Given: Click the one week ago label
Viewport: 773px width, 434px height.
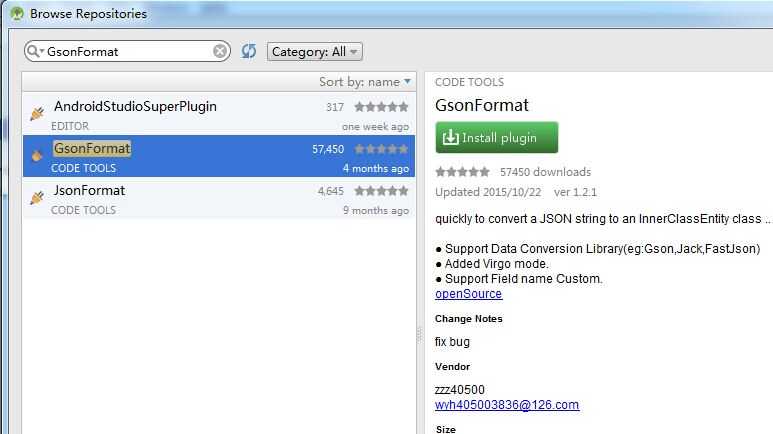Looking at the screenshot, I should 375,127.
